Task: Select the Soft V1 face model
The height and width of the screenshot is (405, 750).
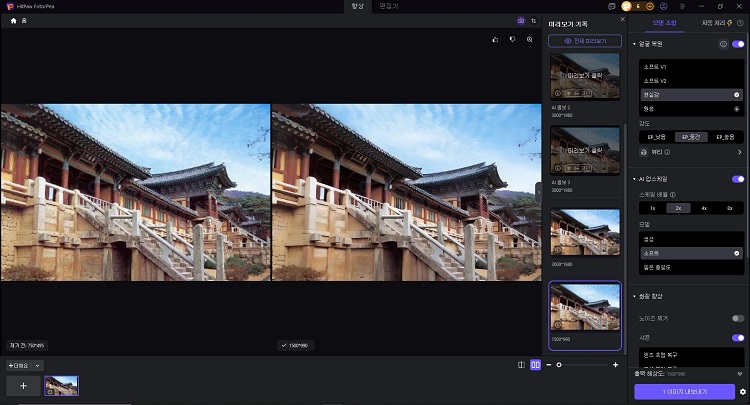Action: click(692, 66)
